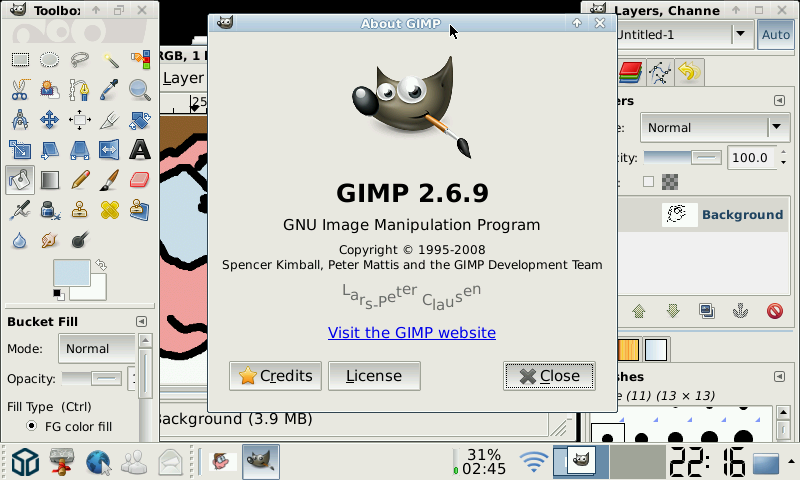Select the Ellipse Select tool
800x480 pixels.
click(49, 60)
